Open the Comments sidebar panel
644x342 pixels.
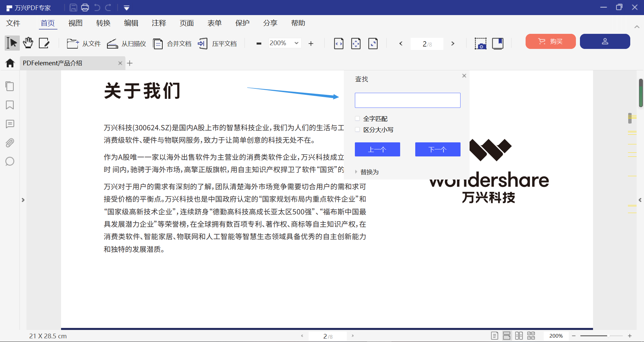[x=10, y=124]
